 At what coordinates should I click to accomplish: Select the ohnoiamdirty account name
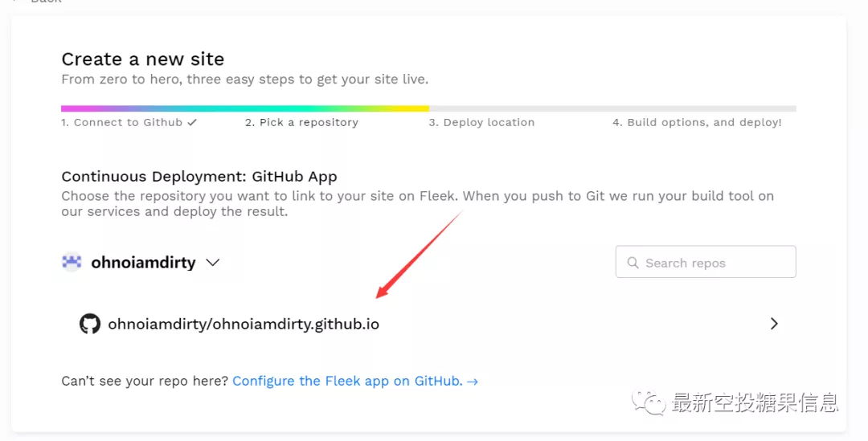coord(143,263)
